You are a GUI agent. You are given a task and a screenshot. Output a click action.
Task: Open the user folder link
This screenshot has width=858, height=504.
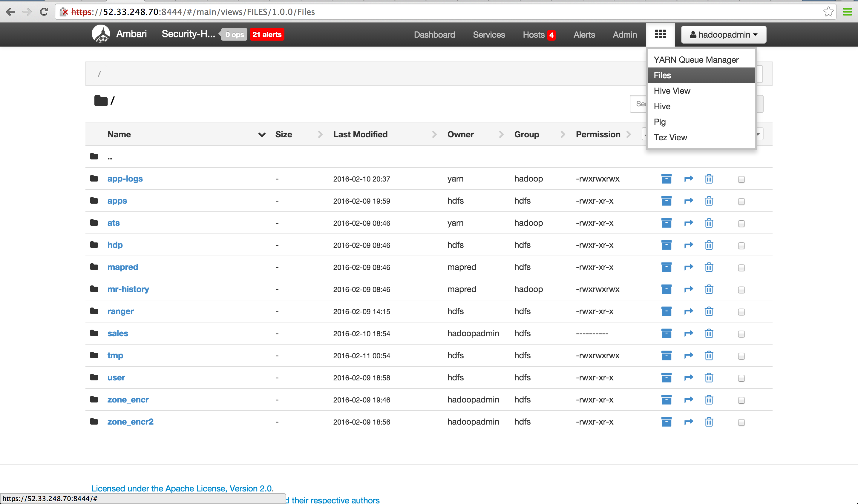(x=116, y=377)
